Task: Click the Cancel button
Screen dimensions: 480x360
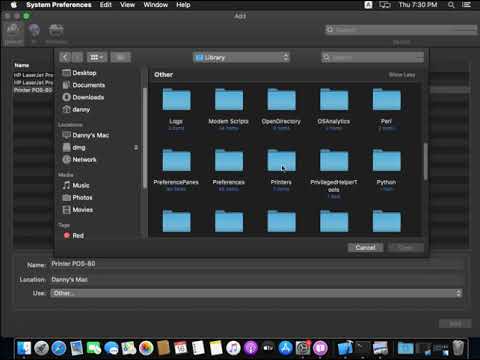Action: (x=365, y=247)
